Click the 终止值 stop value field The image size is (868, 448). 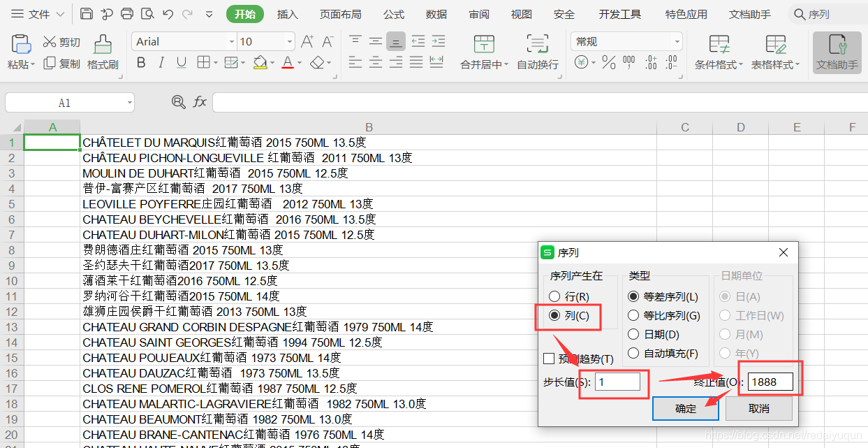pos(771,382)
